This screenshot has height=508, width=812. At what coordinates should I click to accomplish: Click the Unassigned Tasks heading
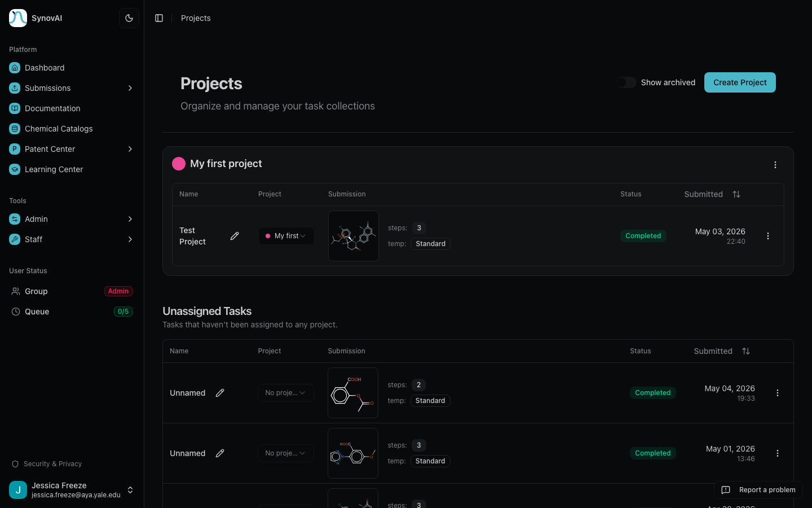coord(207,311)
